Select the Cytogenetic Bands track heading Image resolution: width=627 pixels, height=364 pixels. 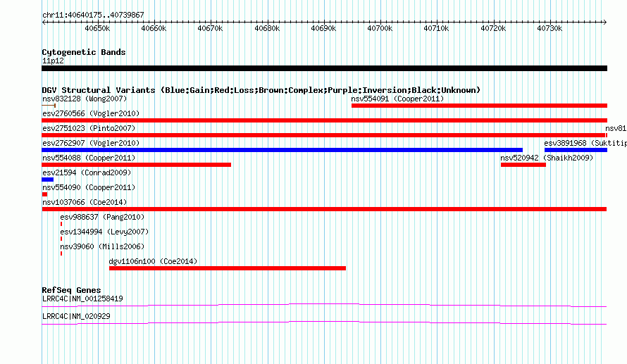[x=84, y=52]
